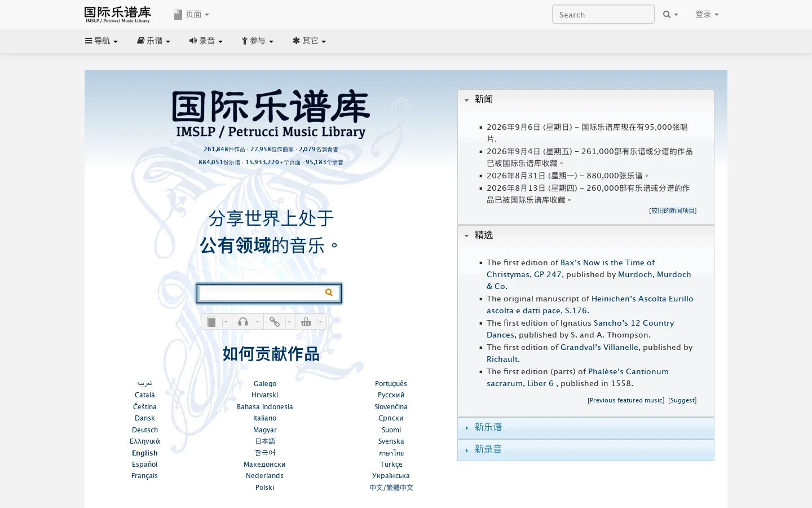Switch language to Español
This screenshot has width=812, height=508.
145,465
